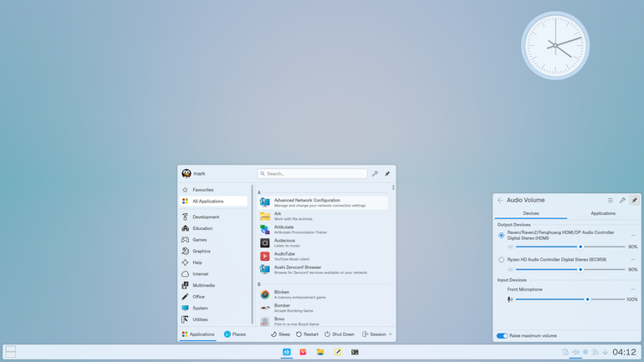
Task: Launch the Ark archive tool
Action: pyautogui.click(x=323, y=216)
